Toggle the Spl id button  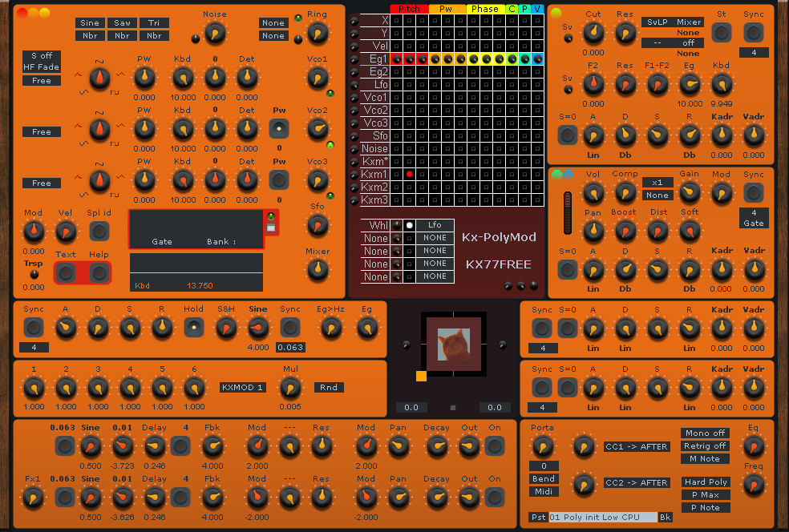99,232
